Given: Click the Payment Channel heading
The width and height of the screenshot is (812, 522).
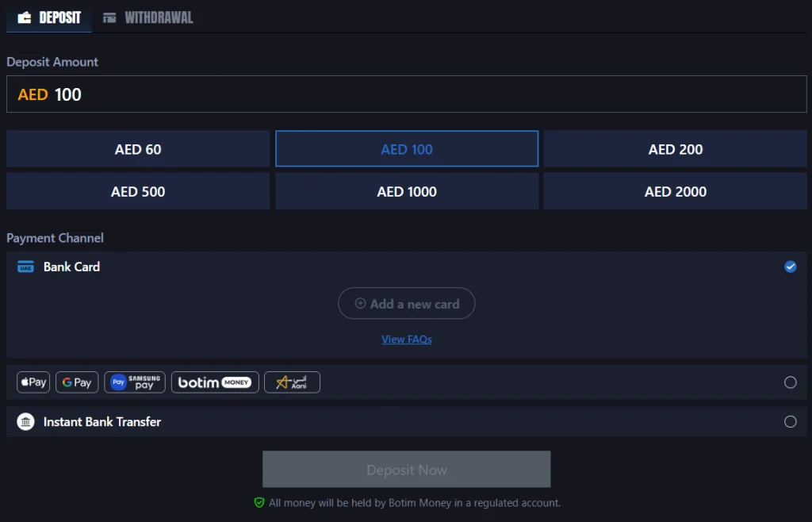Looking at the screenshot, I should 55,238.
